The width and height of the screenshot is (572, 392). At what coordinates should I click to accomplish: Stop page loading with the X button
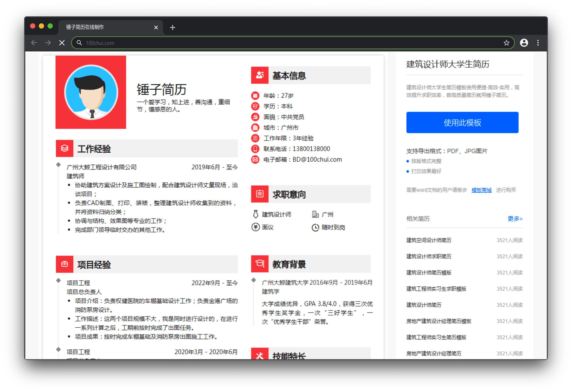coord(62,43)
